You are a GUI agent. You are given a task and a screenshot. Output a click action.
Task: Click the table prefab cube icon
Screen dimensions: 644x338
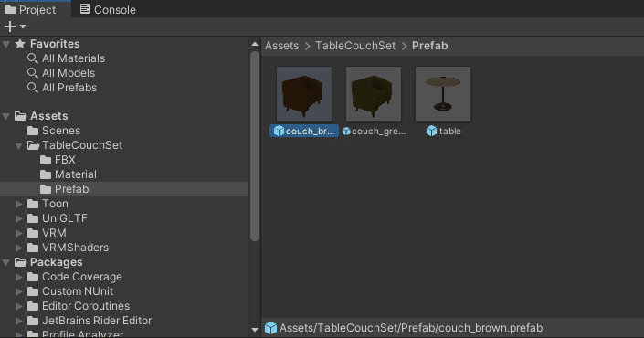pos(431,131)
